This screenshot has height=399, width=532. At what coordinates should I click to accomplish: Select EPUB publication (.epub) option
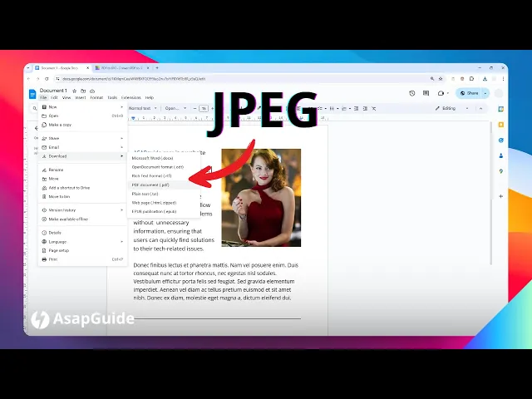pos(164,211)
